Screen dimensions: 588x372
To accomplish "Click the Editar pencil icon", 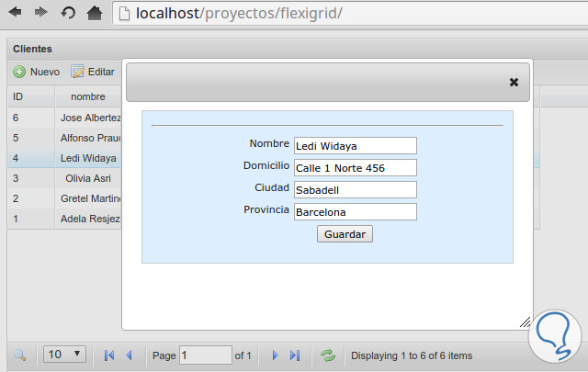I will [x=77, y=72].
